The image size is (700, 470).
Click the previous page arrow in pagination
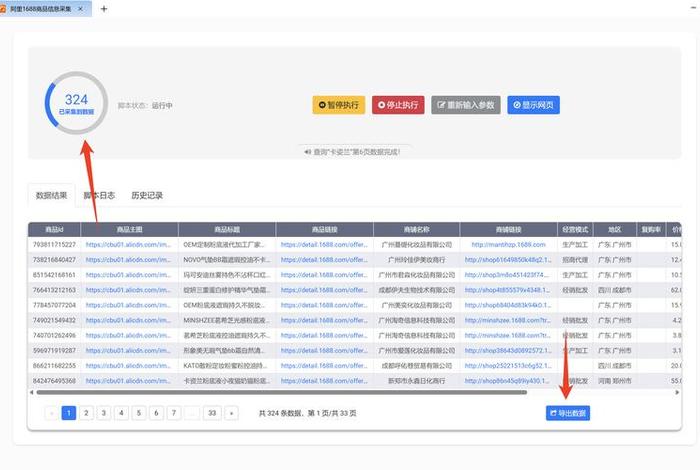[x=51, y=413]
